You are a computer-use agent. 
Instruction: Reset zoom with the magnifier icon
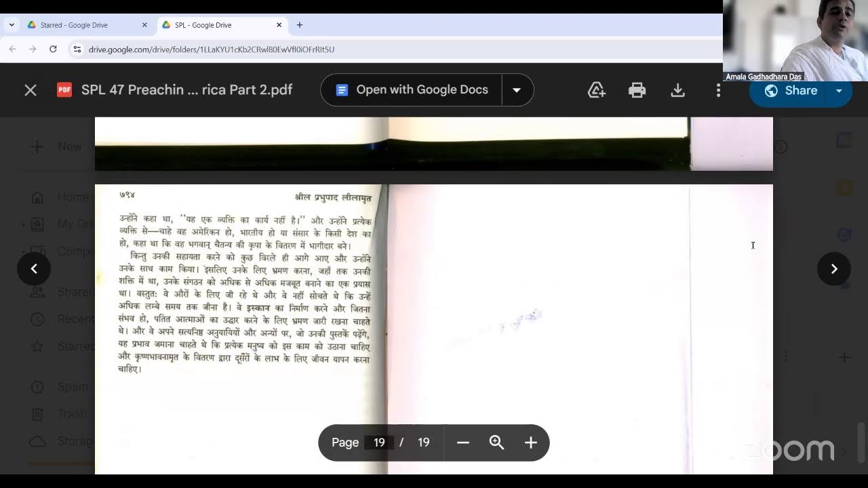coord(496,443)
